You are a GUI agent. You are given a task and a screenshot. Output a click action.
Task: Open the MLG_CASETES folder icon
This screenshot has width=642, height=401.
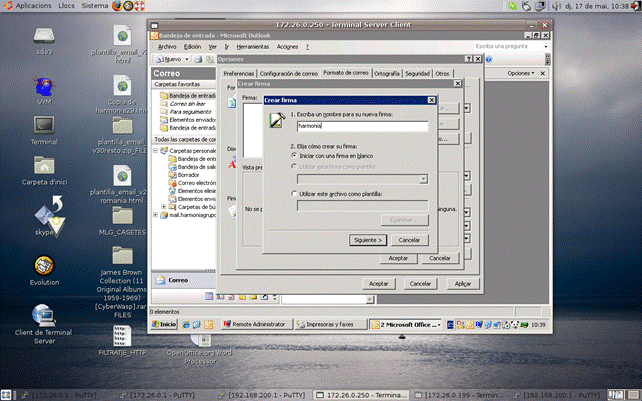point(122,216)
